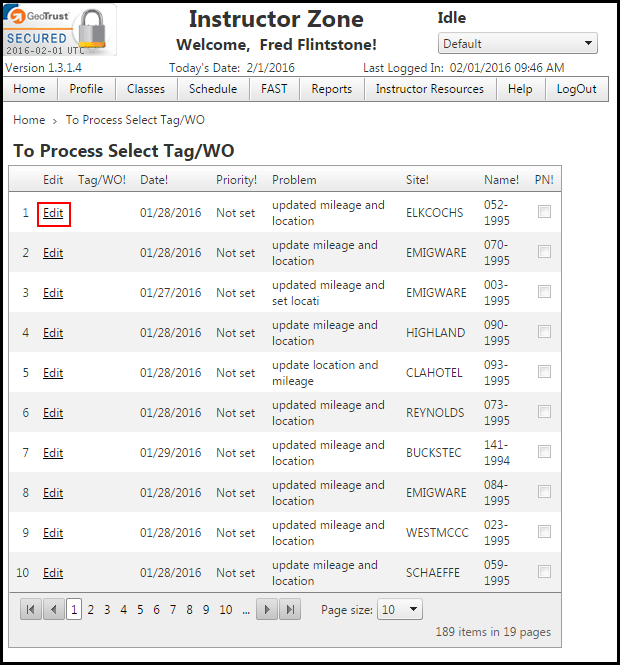Check the PN box for row 2

[544, 252]
